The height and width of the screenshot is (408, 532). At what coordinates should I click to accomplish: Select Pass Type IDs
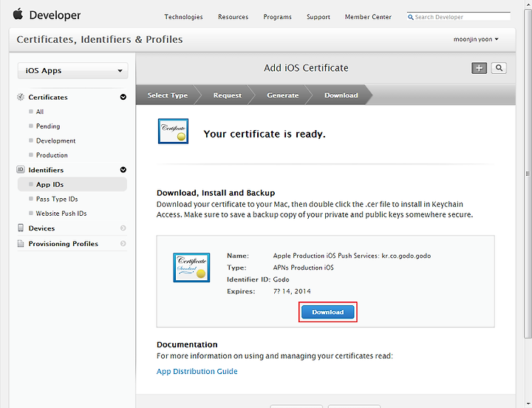[x=57, y=199]
